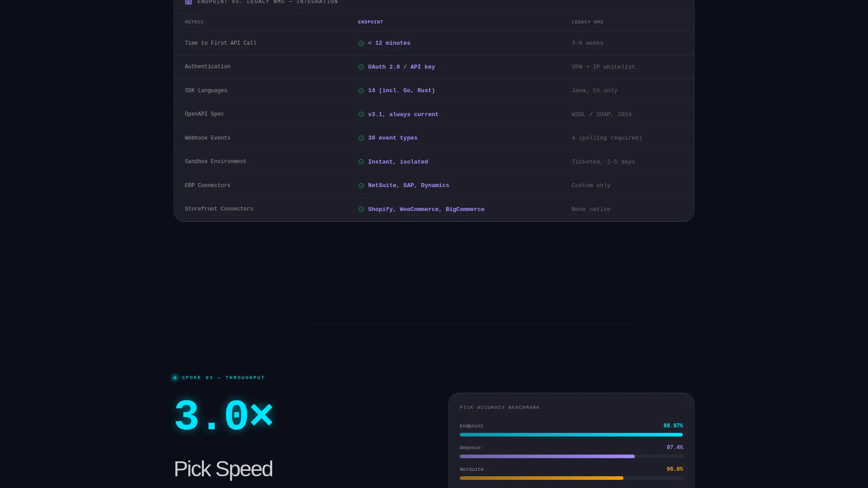Click the '3–6 weeks' legacy value
Viewport: 868px width, 488px height.
click(587, 43)
